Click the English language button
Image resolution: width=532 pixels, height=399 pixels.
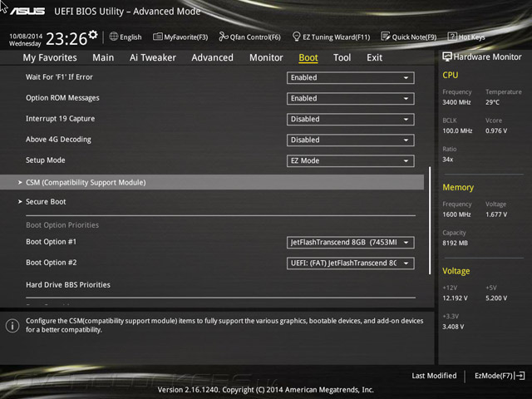click(x=131, y=37)
